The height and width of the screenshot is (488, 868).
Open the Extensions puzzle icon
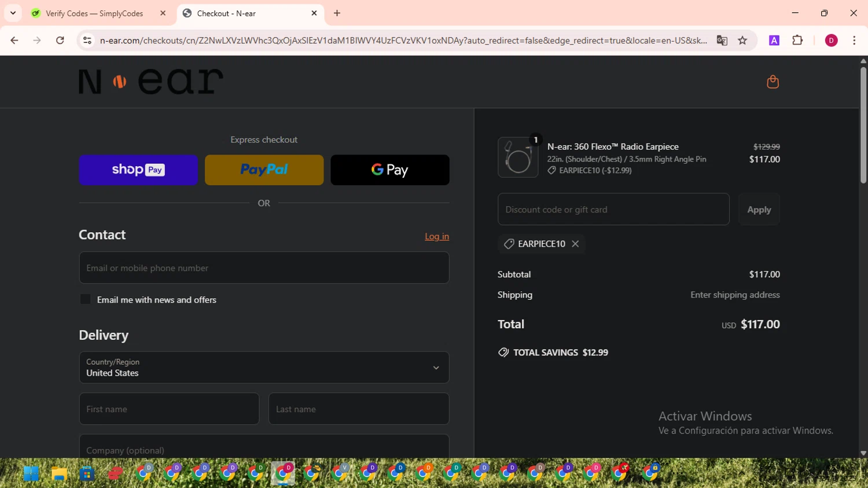[797, 41]
